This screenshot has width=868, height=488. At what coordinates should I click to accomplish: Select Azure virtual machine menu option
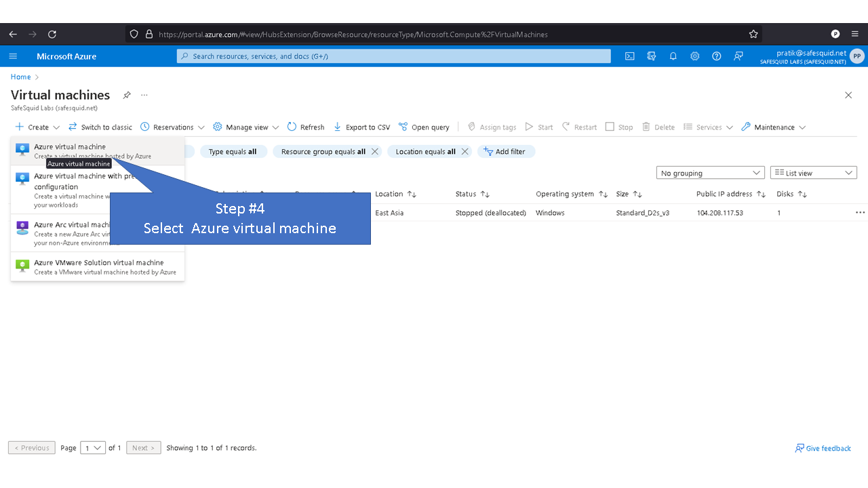[x=98, y=151]
